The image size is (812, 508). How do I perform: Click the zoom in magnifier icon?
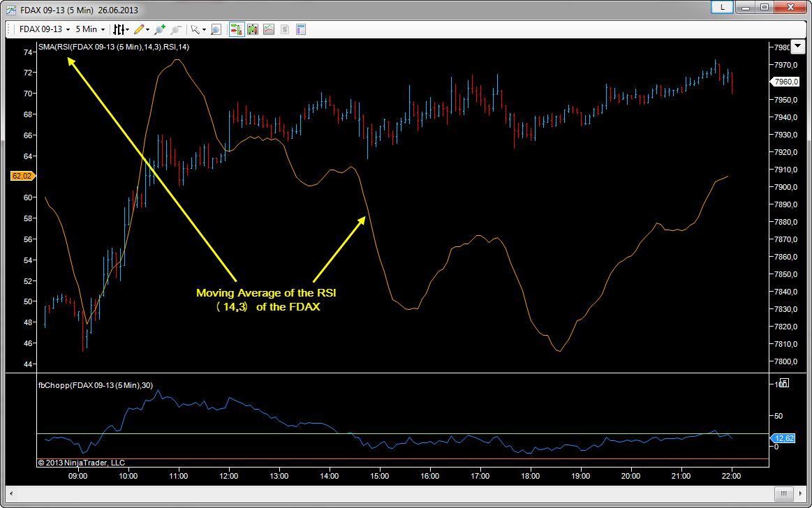coord(160,29)
